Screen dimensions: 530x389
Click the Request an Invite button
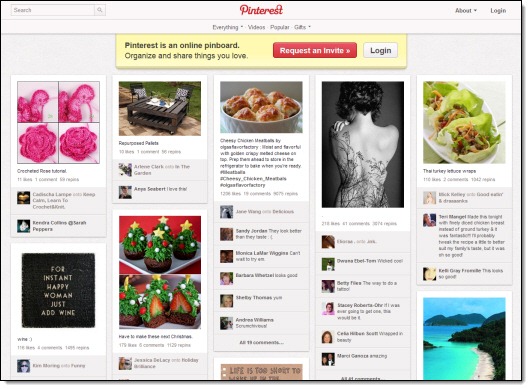[315, 50]
